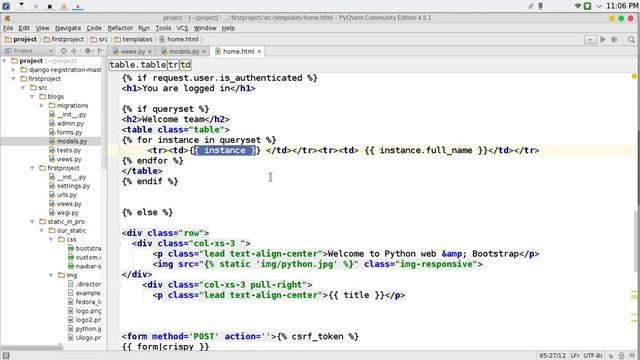This screenshot has height=360, width=640.
Task: Select models.py in the project tree
Action: 68,141
